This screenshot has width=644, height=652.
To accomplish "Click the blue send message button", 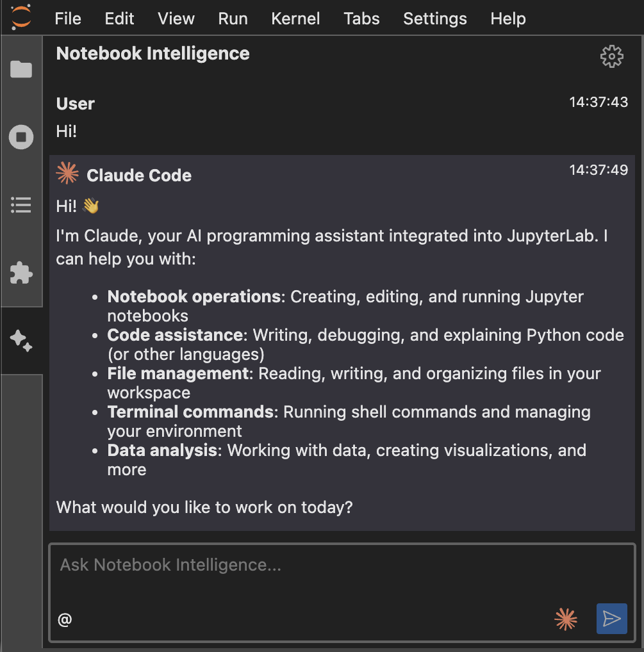I will coord(611,619).
